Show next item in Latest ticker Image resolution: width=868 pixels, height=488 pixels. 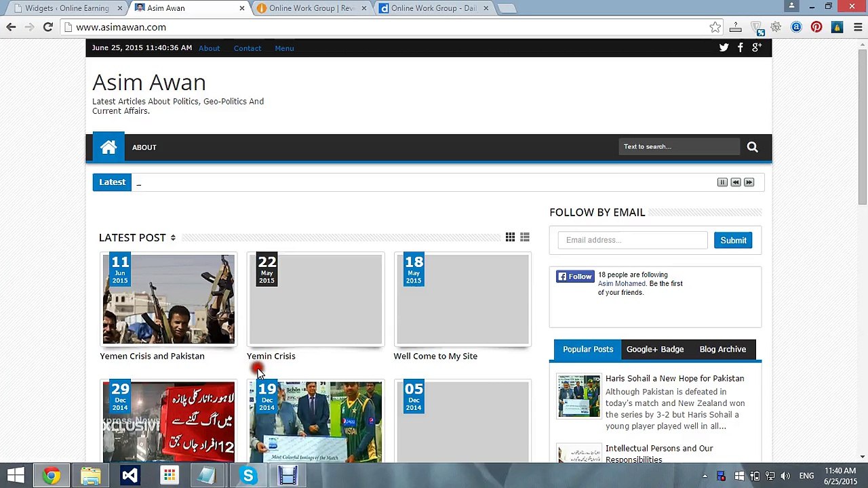click(749, 182)
